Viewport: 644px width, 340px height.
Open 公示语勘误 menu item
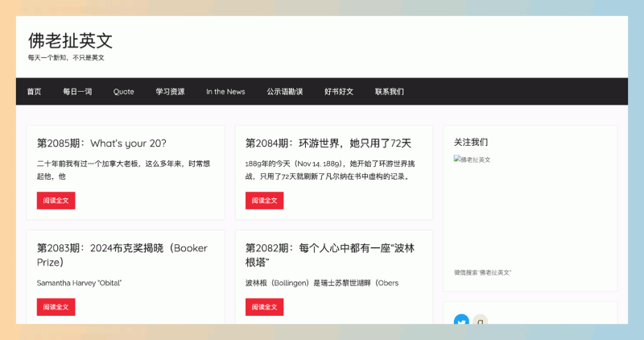pos(285,91)
